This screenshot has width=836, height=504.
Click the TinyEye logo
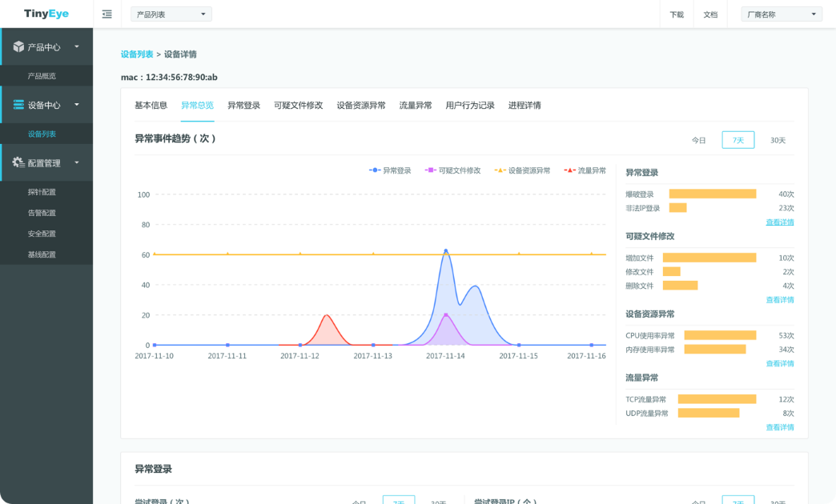46,14
